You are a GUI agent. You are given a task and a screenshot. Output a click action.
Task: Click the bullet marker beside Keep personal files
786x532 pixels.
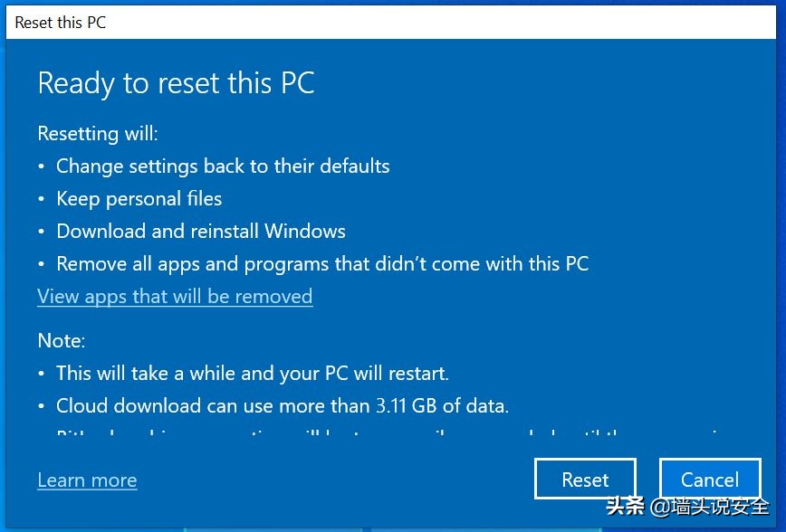pyautogui.click(x=42, y=198)
